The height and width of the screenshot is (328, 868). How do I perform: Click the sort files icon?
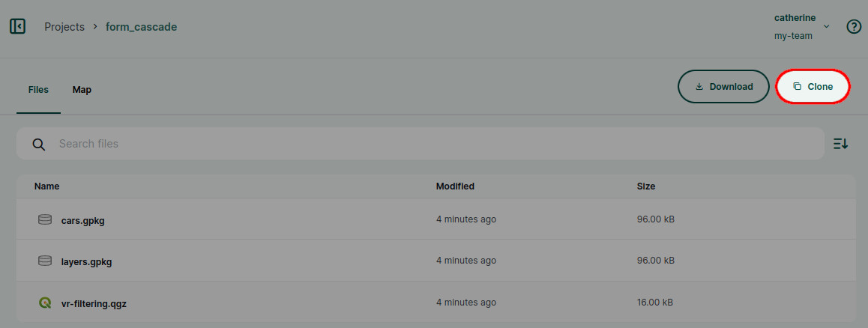[840, 144]
